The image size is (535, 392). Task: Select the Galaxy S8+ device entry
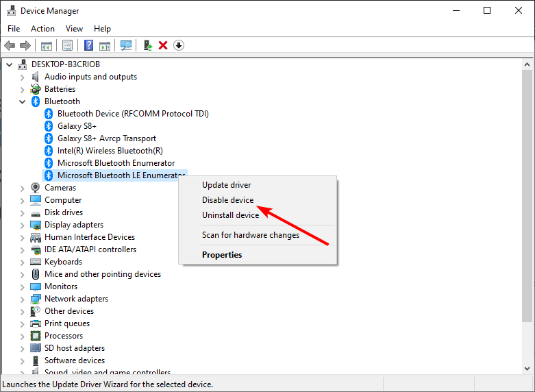coord(77,126)
